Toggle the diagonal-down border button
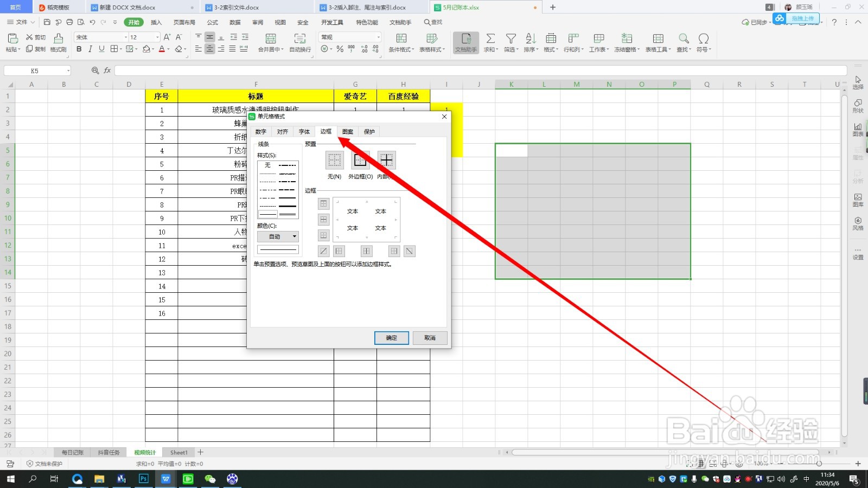Viewport: 868px width, 488px height. pyautogui.click(x=410, y=251)
